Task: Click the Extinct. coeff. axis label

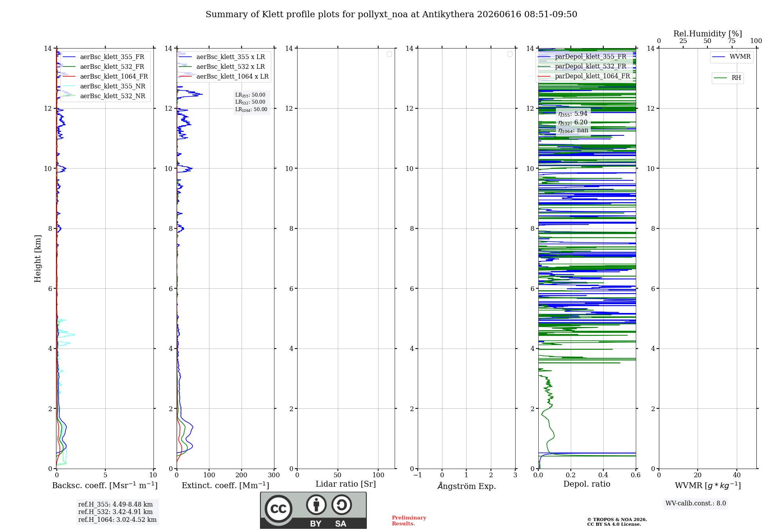Action: tap(226, 485)
